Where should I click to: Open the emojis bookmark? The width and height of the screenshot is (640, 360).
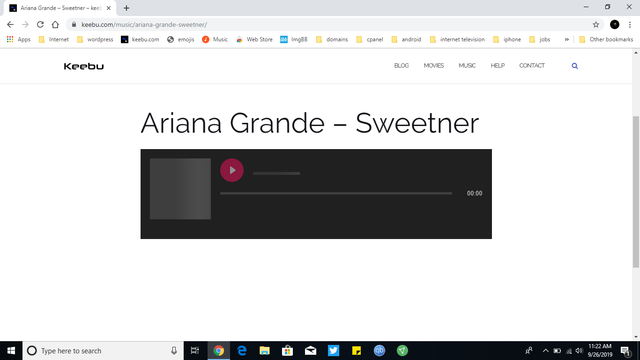180,40
